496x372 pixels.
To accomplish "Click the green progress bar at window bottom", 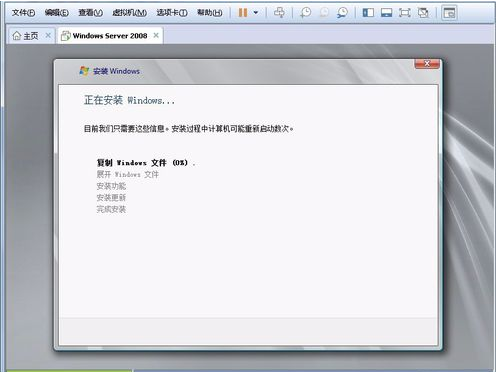I will (x=69, y=370).
